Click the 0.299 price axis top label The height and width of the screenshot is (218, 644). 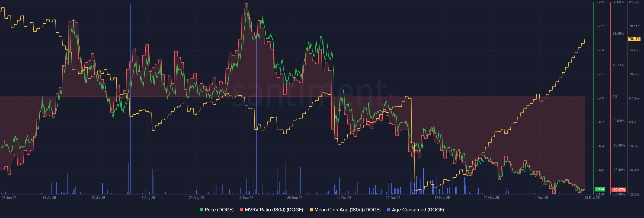pos(600,2)
